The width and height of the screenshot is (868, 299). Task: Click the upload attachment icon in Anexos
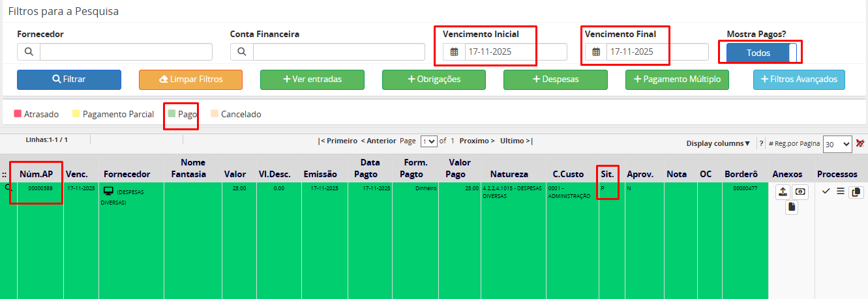click(x=781, y=192)
